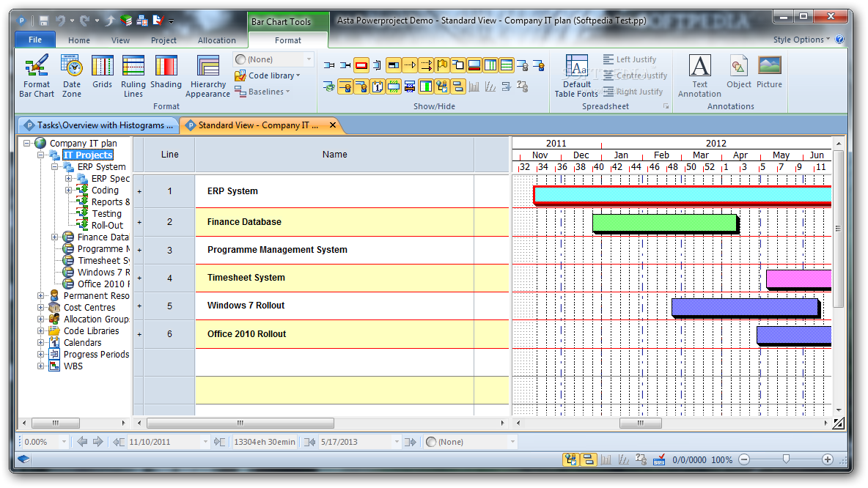Click the green Finance Database Gantt bar
The image size is (868, 488).
(x=665, y=223)
